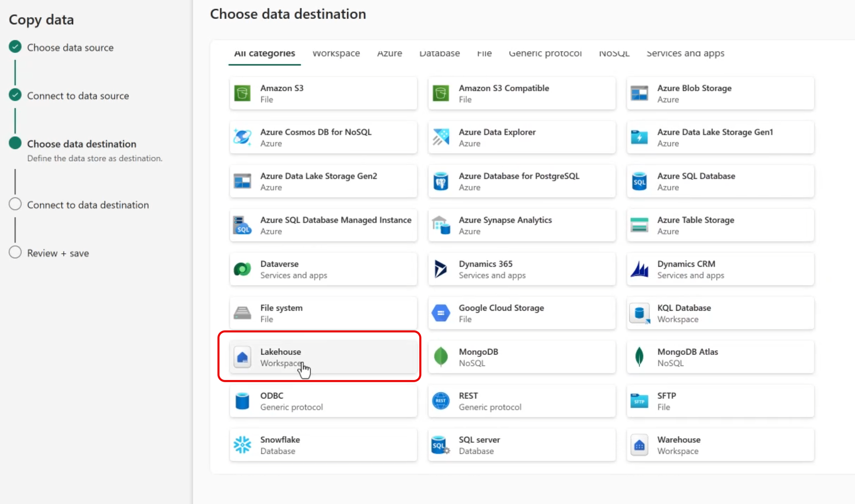This screenshot has height=504, width=855.
Task: Click the SFTP icon
Action: [639, 401]
